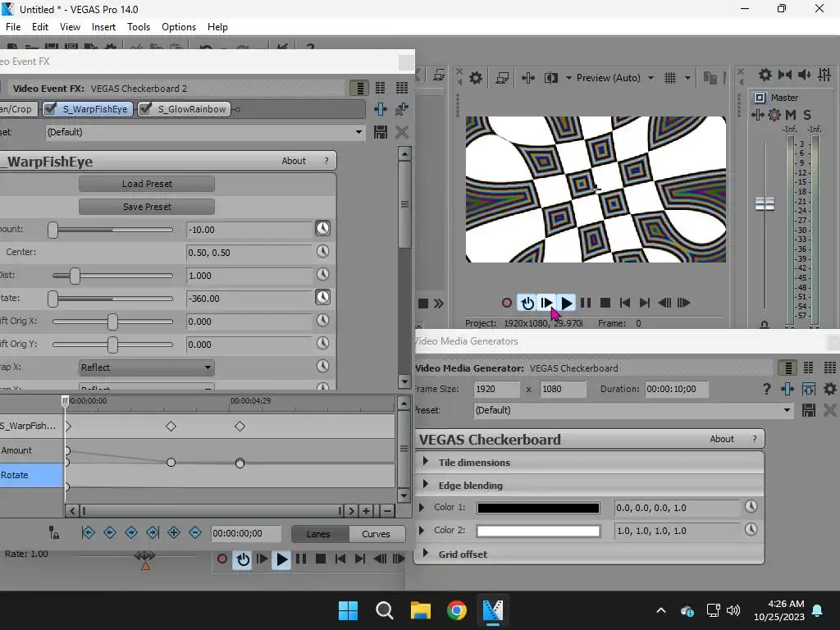Click Video Output FX icon in preview
The width and height of the screenshot is (840, 630).
coord(528,78)
